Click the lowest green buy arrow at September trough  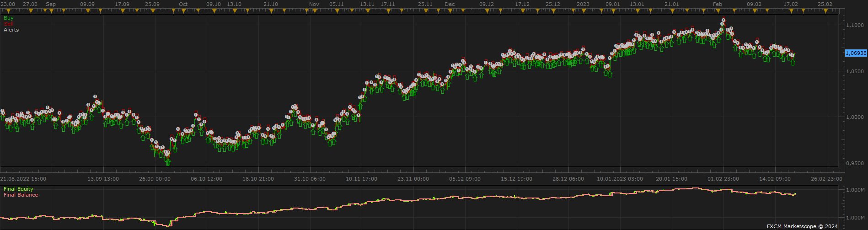point(168,162)
